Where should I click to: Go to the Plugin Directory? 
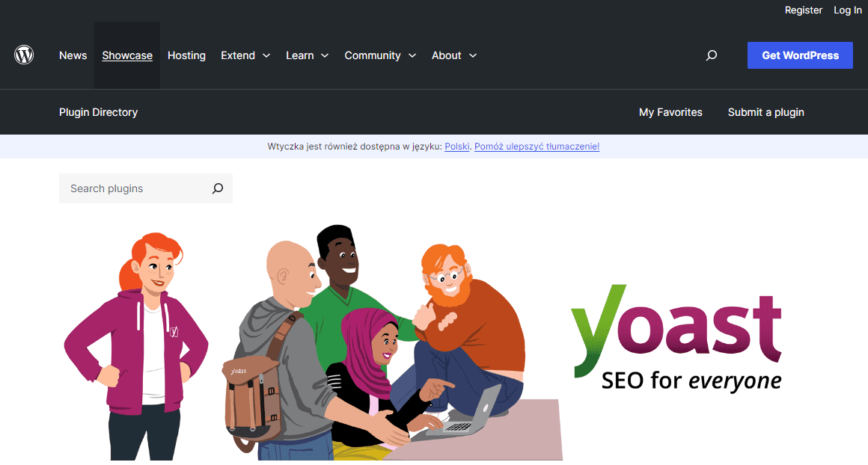click(98, 112)
